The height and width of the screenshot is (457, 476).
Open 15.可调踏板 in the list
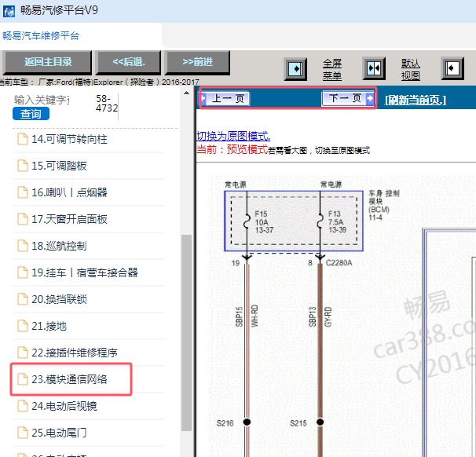click(x=59, y=166)
